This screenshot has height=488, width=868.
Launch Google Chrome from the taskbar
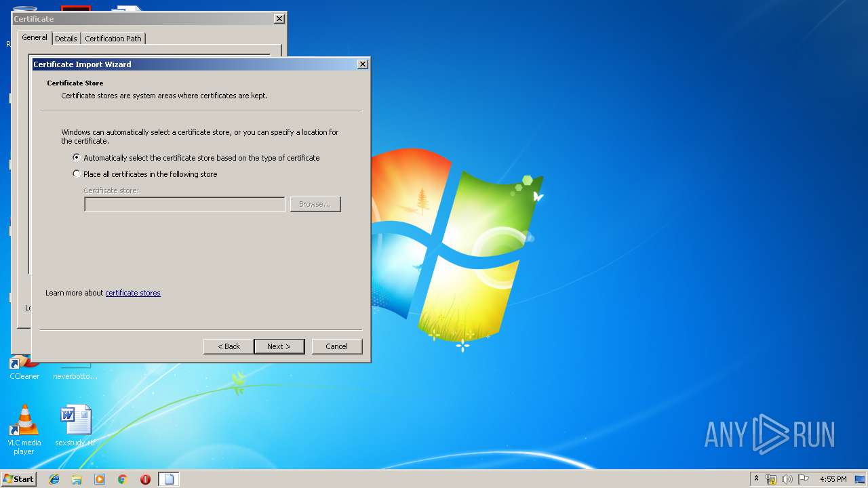pos(123,479)
